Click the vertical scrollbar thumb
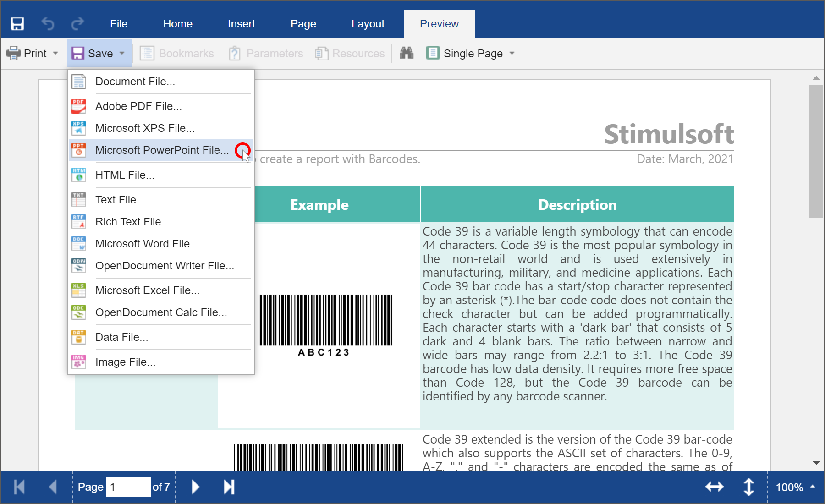 tap(816, 152)
